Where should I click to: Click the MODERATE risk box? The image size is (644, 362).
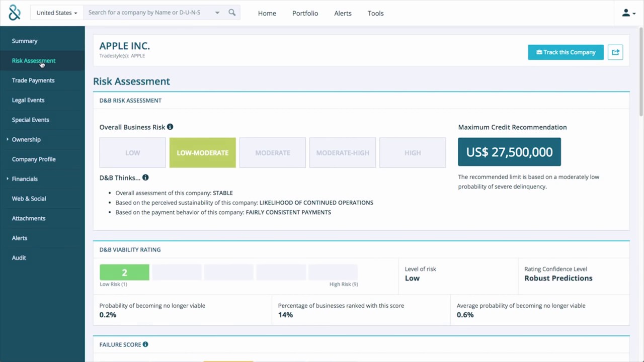coord(273,153)
